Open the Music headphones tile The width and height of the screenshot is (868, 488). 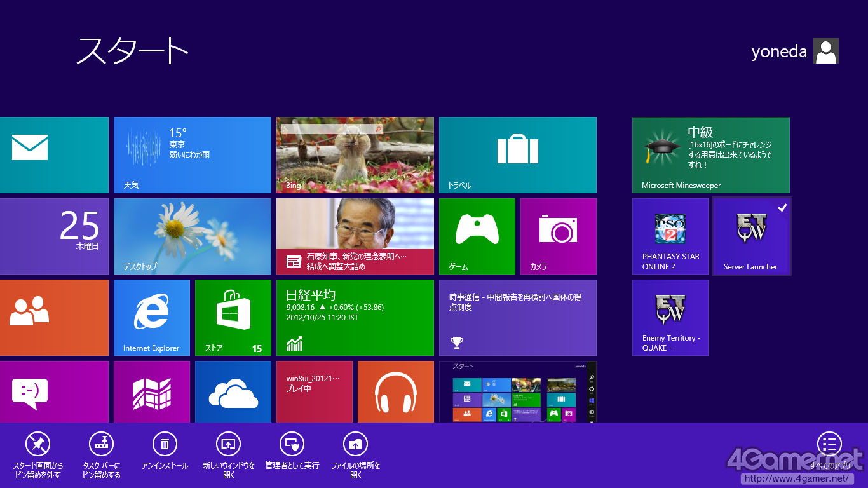click(396, 391)
